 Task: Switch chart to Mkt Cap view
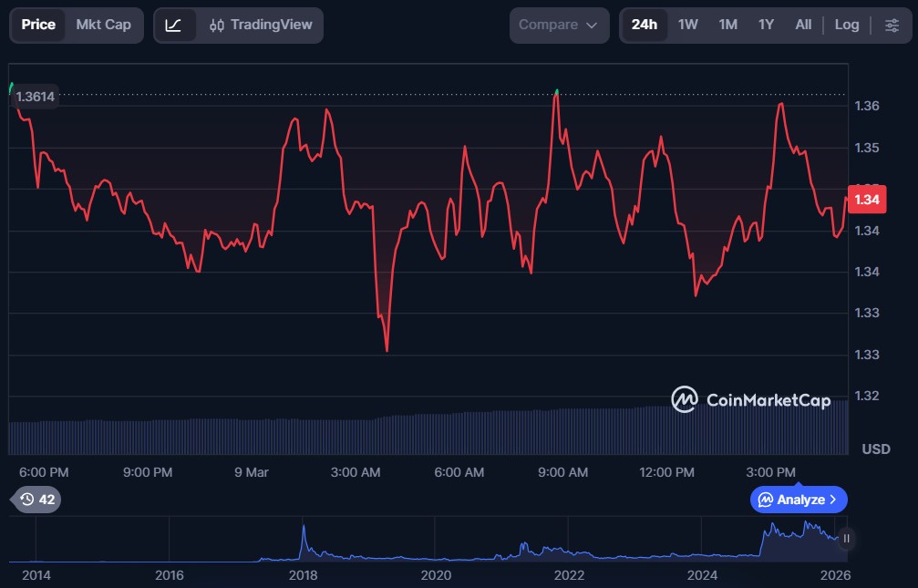103,25
